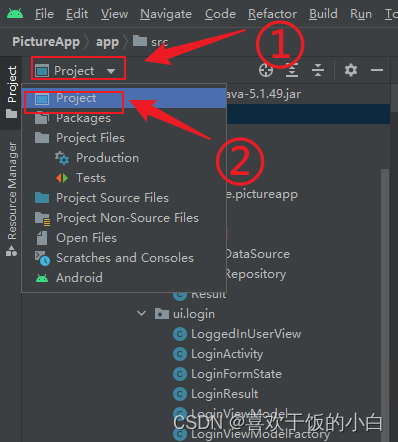Click PictureApp breadcrumb
Screen dimensions: 398x442
[46, 42]
